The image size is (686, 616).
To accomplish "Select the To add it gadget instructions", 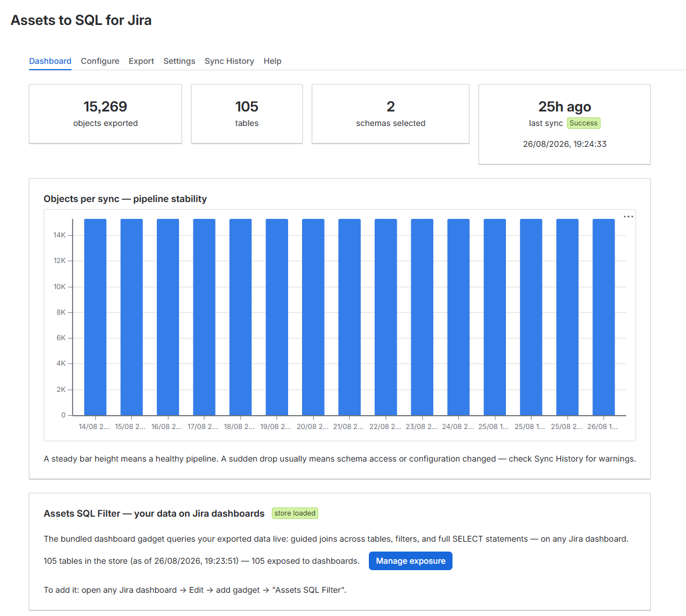I will point(195,590).
